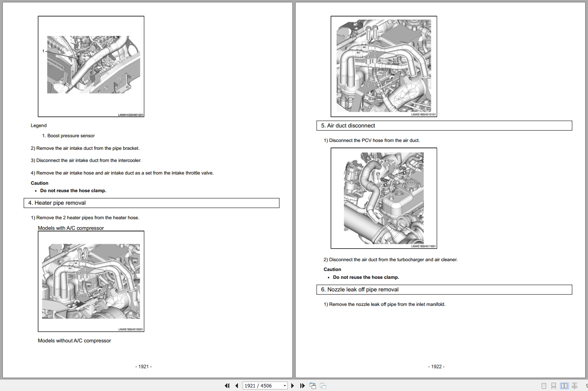
Task: Click 'Models without A/C compressor' caption
Action: tap(74, 341)
